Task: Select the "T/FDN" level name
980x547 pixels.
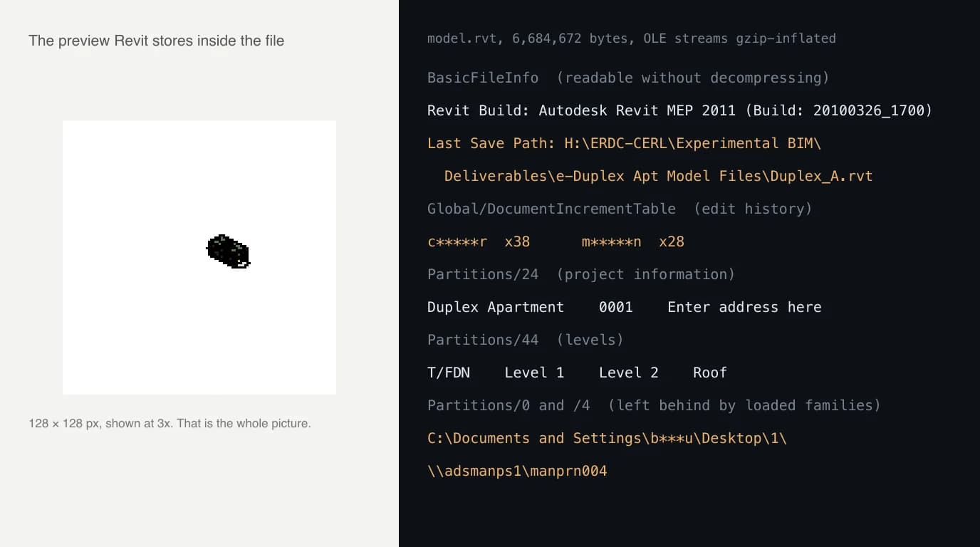Action: click(x=449, y=373)
